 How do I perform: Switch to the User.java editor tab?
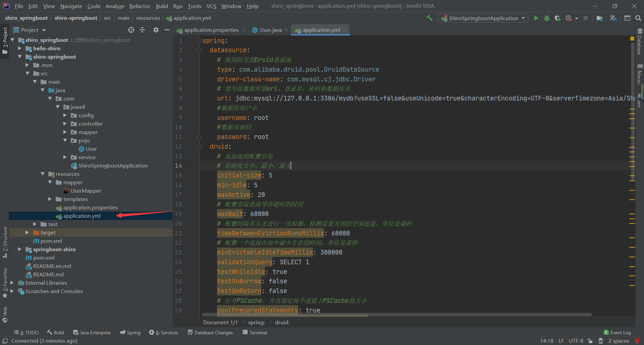270,30
